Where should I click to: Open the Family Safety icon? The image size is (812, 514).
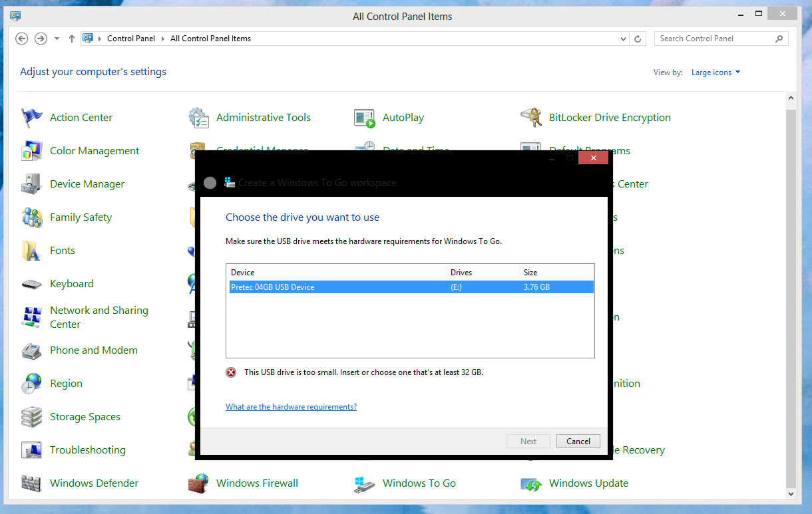(32, 217)
